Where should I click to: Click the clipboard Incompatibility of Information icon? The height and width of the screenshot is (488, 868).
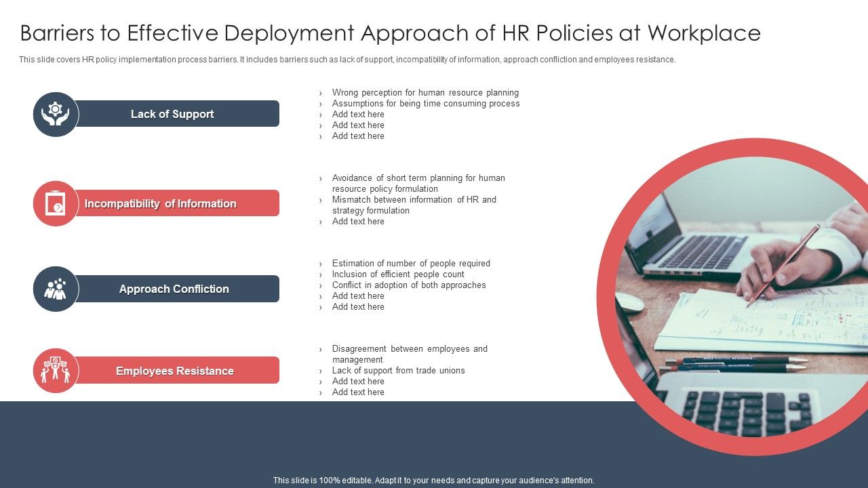[x=56, y=203]
